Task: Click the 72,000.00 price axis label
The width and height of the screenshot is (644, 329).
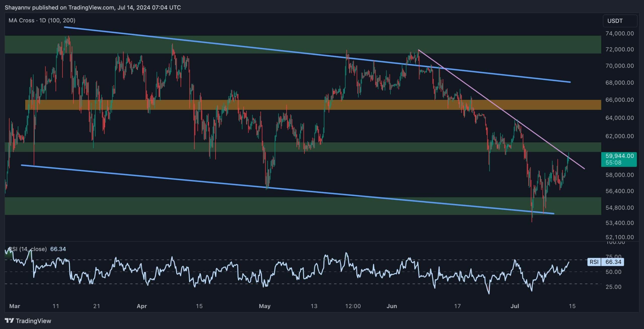Action: 620,49
